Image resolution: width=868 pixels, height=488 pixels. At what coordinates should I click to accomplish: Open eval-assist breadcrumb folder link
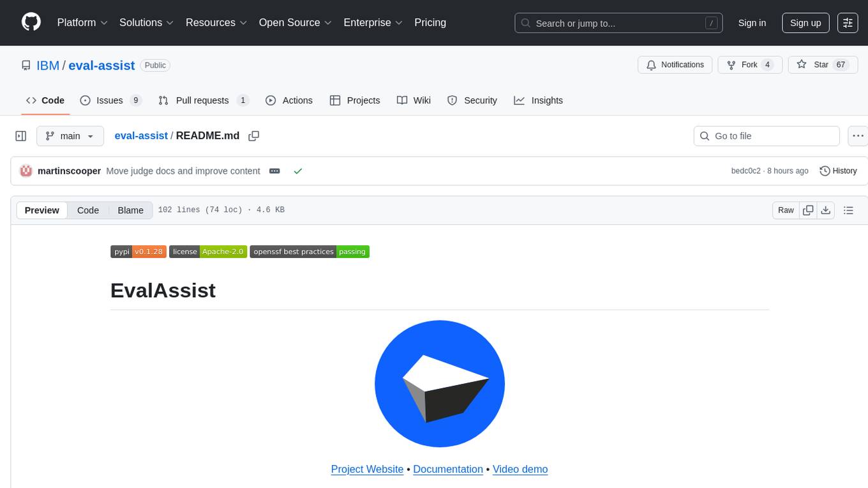pos(141,135)
